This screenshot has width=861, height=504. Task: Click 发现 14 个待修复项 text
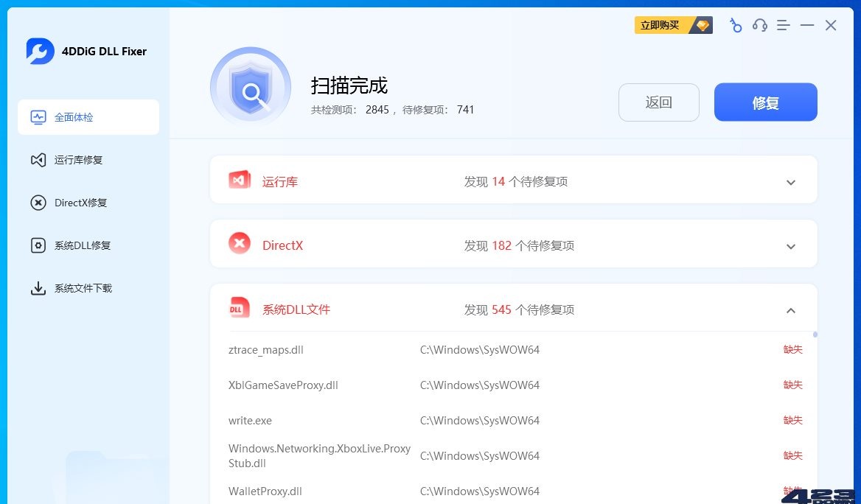click(x=515, y=182)
